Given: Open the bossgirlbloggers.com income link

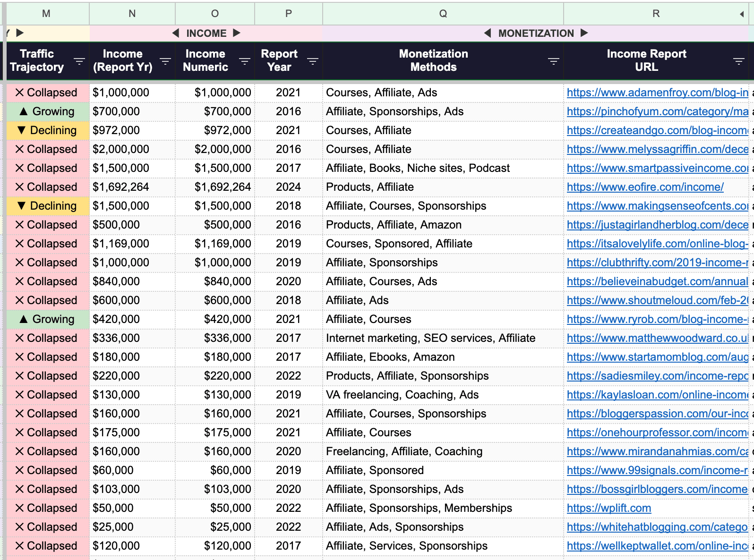Looking at the screenshot, I should pyautogui.click(x=657, y=489).
